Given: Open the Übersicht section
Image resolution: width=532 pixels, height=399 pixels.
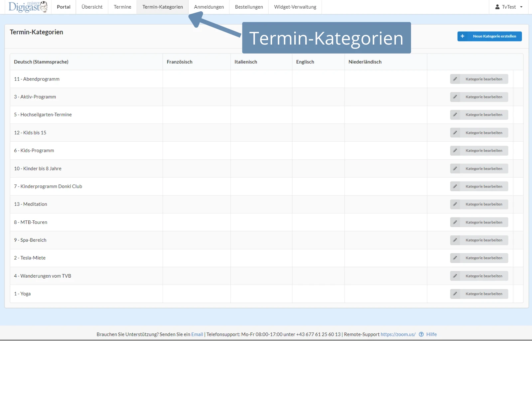Looking at the screenshot, I should point(92,7).
